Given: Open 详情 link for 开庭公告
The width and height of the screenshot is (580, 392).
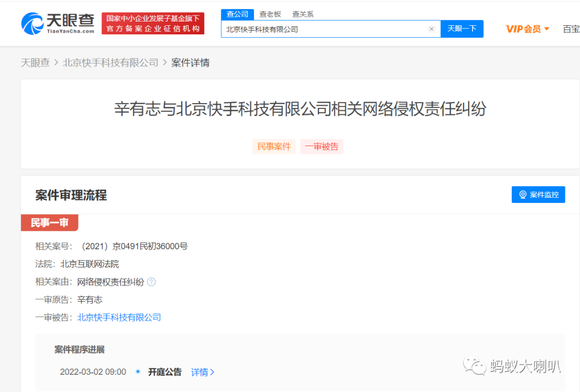Looking at the screenshot, I should pyautogui.click(x=202, y=372).
